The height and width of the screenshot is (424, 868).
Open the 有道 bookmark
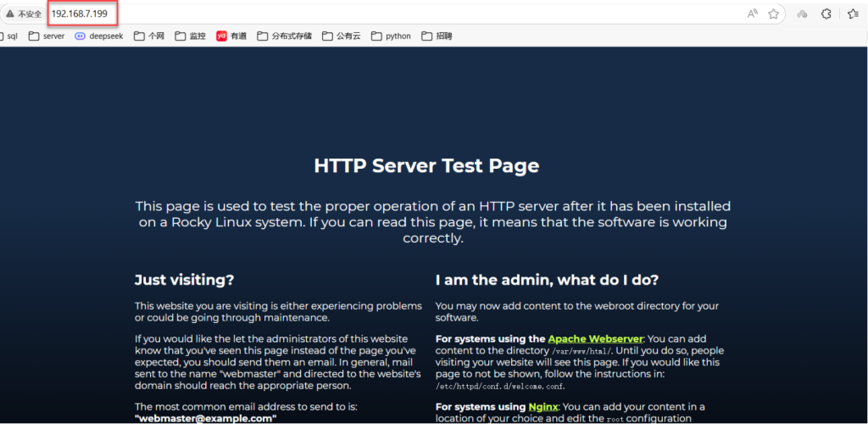[x=231, y=36]
